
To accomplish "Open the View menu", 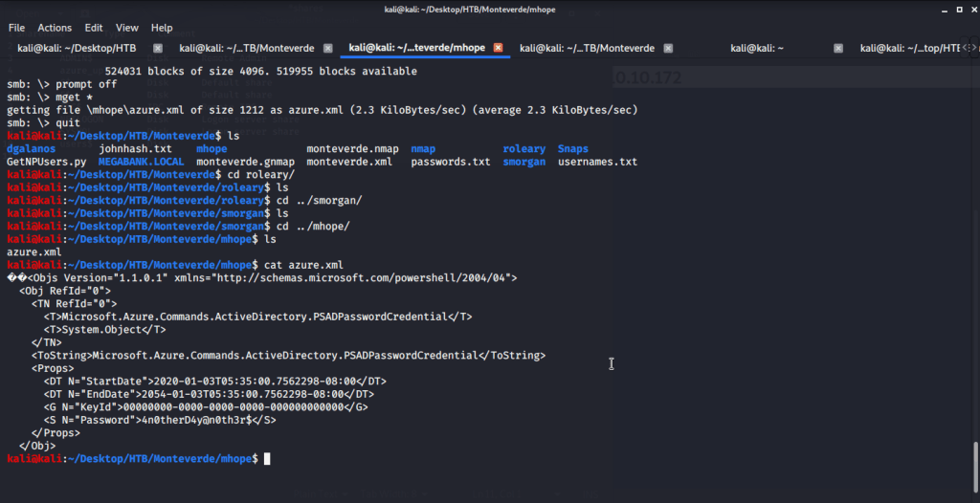I will (x=127, y=28).
